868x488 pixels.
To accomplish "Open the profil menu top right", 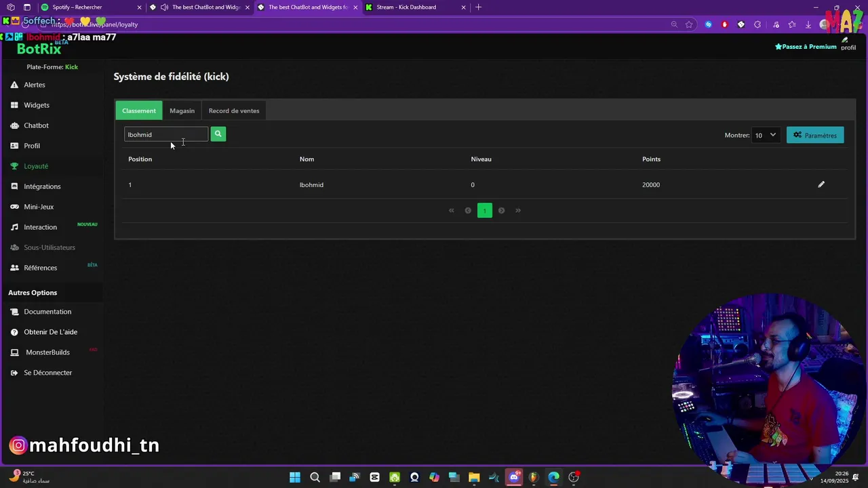I will click(x=848, y=44).
